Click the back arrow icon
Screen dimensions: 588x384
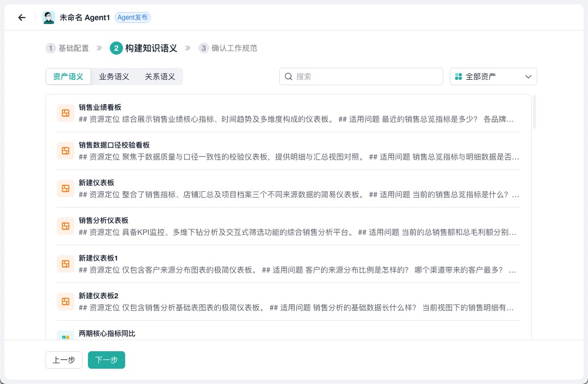(x=22, y=17)
